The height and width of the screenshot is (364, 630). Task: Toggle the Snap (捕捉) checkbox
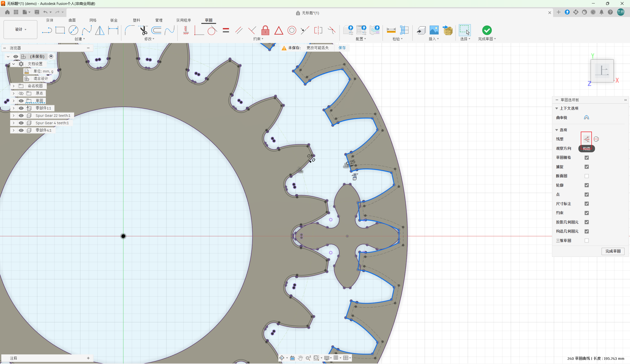586,167
